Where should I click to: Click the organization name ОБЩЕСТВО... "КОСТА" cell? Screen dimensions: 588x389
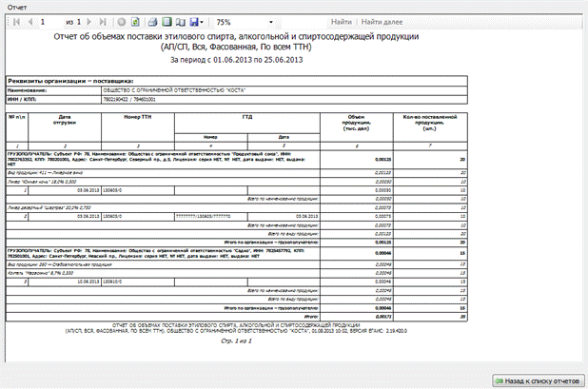pyautogui.click(x=284, y=90)
